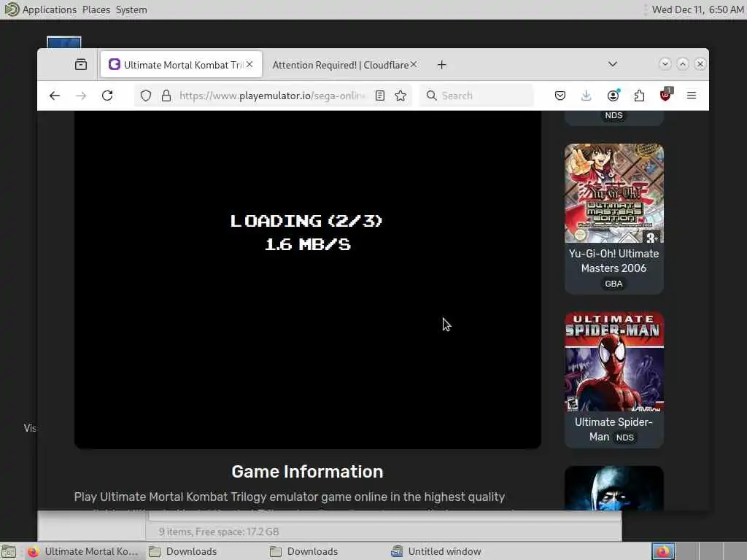747x560 pixels.
Task: Bookmark this page with the star icon
Action: coord(400,96)
